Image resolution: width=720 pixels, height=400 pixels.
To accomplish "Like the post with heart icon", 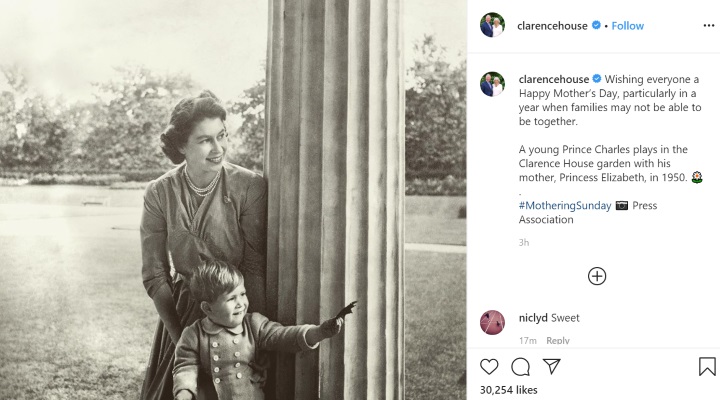I will coord(489,366).
